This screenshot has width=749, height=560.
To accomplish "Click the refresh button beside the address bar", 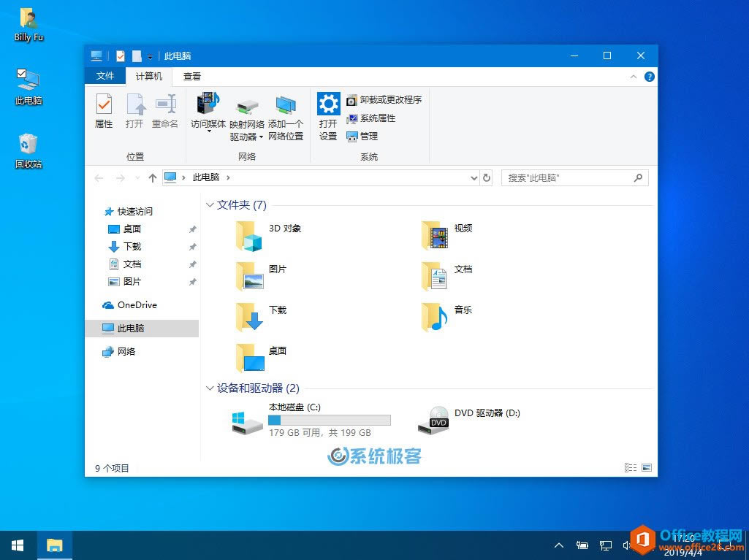I will pyautogui.click(x=486, y=177).
